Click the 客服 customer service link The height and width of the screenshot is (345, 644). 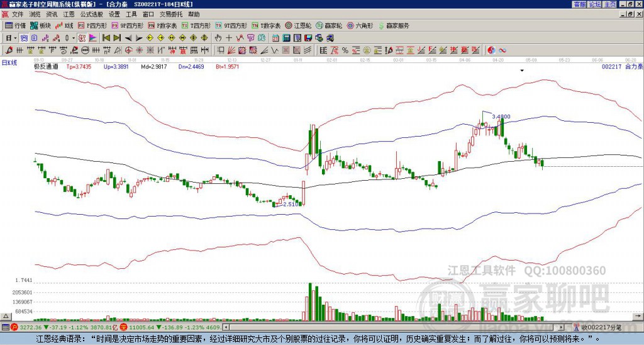coord(579,4)
